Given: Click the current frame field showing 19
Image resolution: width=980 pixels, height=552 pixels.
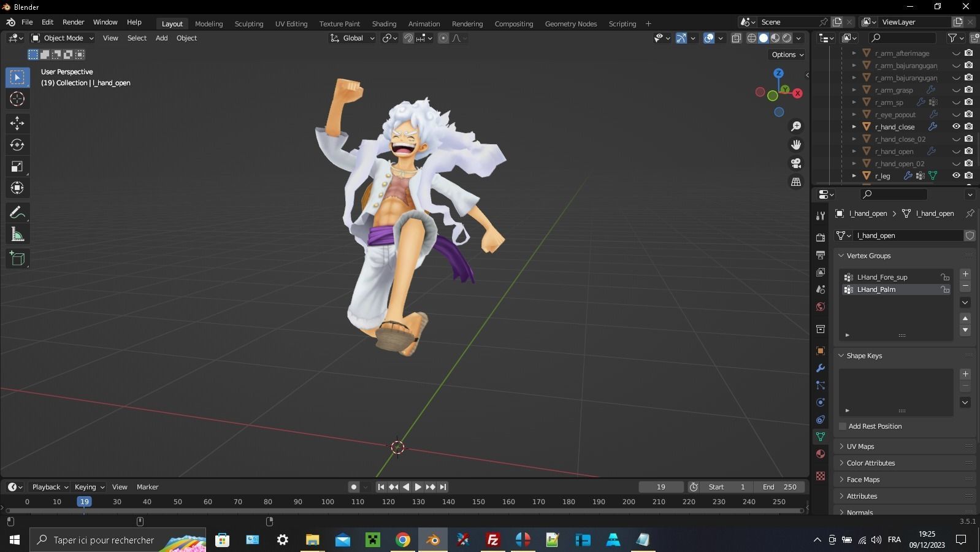Looking at the screenshot, I should [x=661, y=487].
